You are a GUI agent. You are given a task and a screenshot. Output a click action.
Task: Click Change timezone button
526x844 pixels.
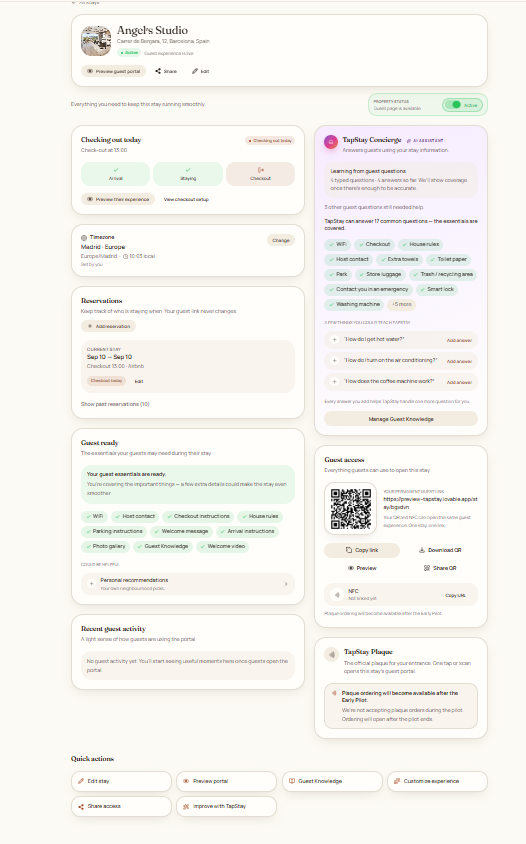(x=281, y=241)
